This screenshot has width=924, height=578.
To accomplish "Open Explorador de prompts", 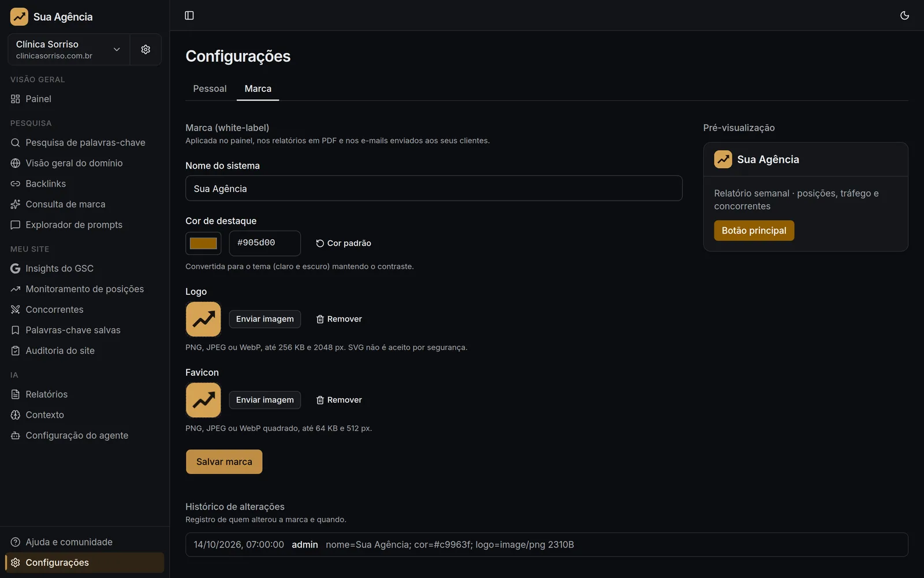I will coord(84,225).
